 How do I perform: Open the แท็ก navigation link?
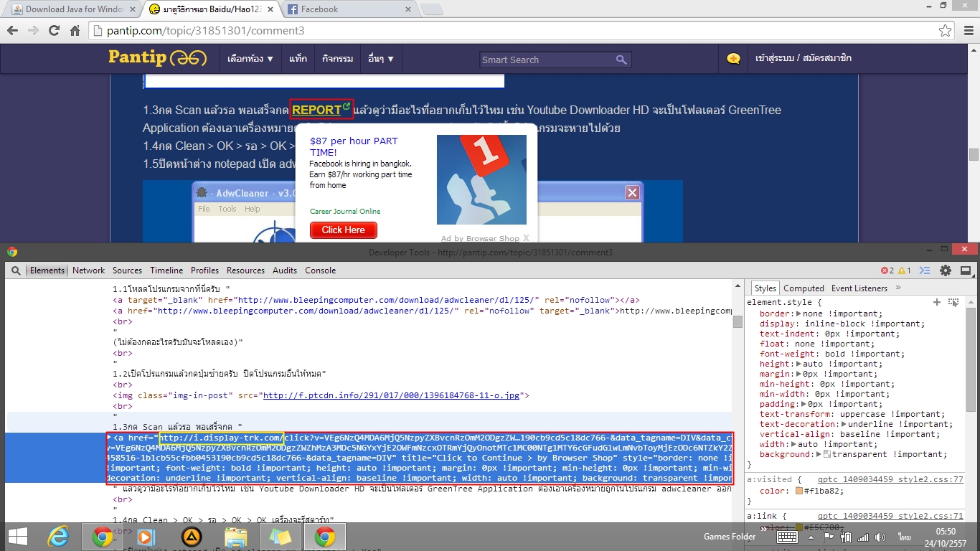pos(298,59)
